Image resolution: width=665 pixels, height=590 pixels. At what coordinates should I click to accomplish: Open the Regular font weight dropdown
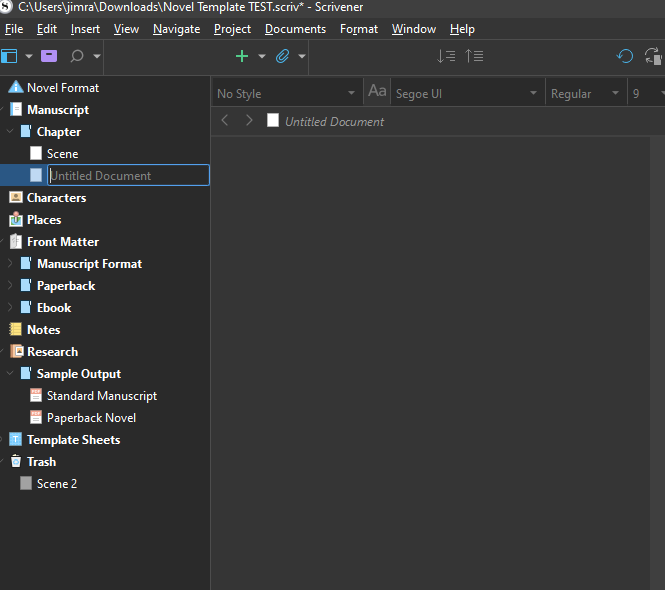pyautogui.click(x=585, y=93)
